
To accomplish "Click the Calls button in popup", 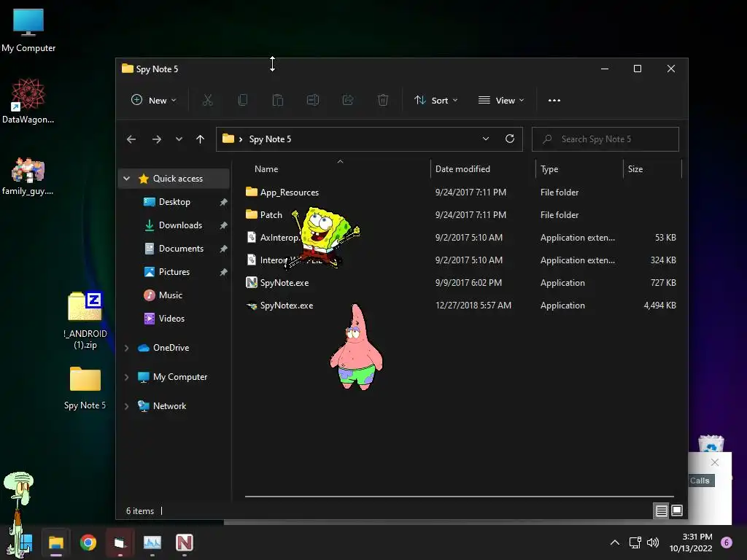I will 700,481.
